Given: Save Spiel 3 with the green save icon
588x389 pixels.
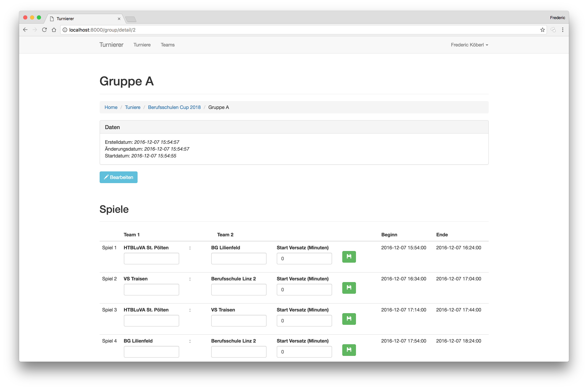Looking at the screenshot, I should click(349, 319).
